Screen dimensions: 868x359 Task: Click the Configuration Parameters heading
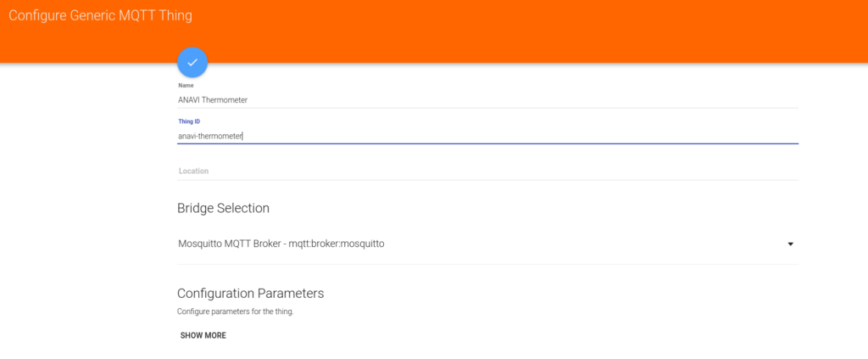click(250, 293)
